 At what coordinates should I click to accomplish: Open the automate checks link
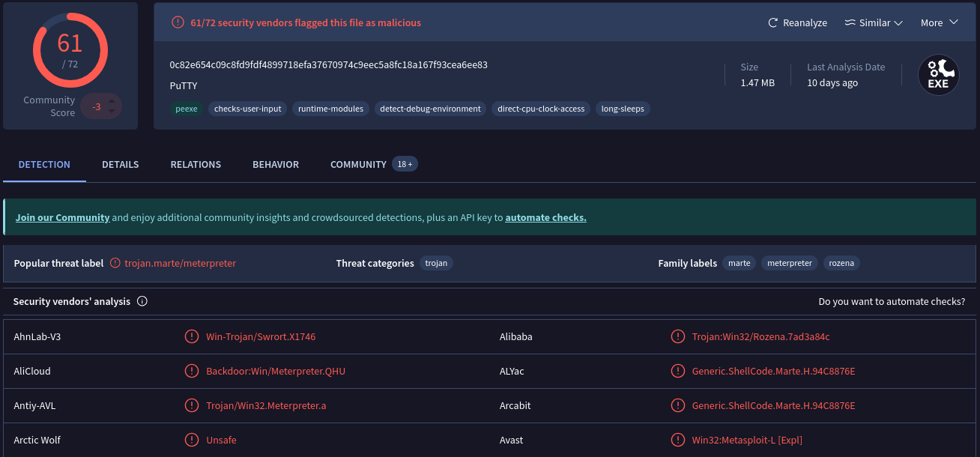click(545, 217)
